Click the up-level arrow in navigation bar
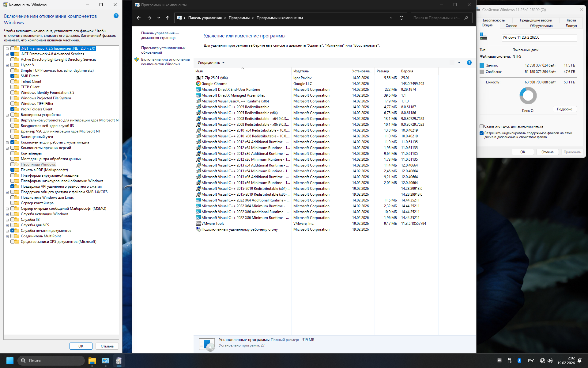The image size is (588, 368). point(168,18)
